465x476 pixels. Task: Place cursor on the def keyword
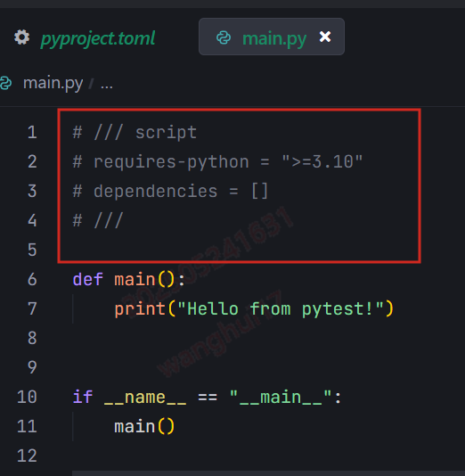[88, 279]
